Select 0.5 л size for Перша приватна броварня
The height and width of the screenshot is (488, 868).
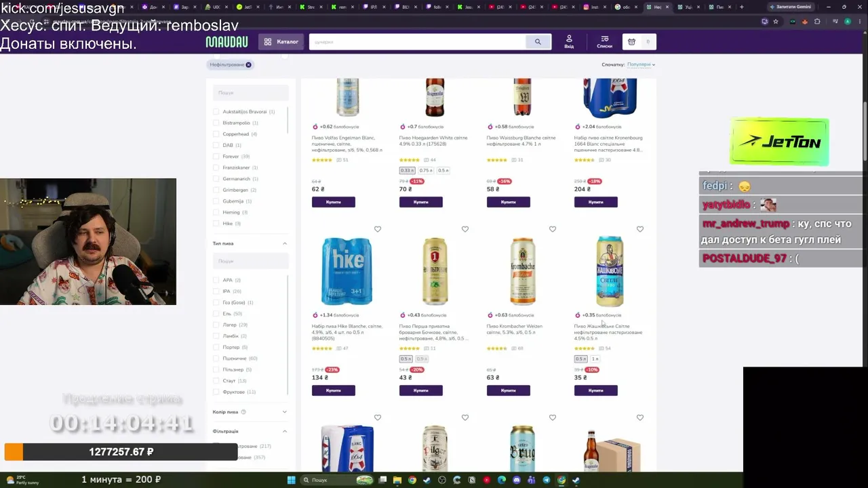click(406, 359)
